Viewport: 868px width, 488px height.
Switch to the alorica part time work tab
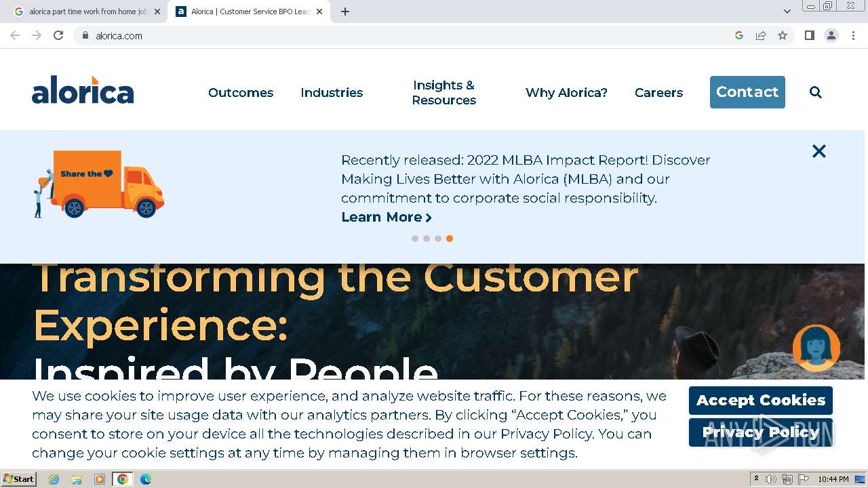86,12
